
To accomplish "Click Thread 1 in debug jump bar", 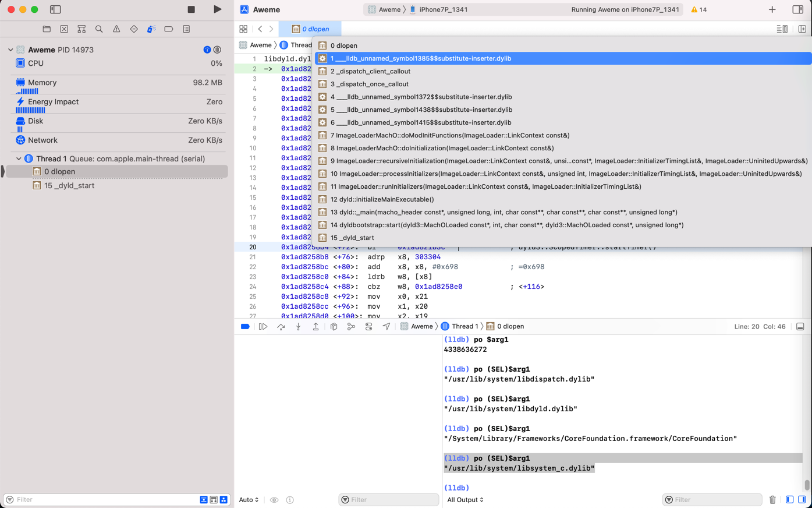I will 459,327.
